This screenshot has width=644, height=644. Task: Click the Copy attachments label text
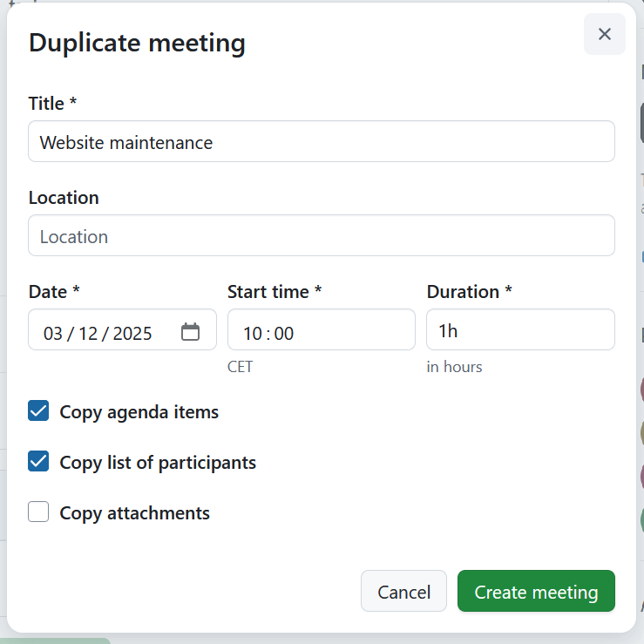click(134, 512)
